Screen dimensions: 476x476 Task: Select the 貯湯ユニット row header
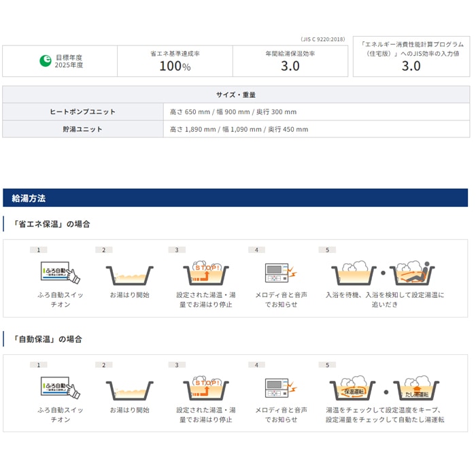(83, 129)
